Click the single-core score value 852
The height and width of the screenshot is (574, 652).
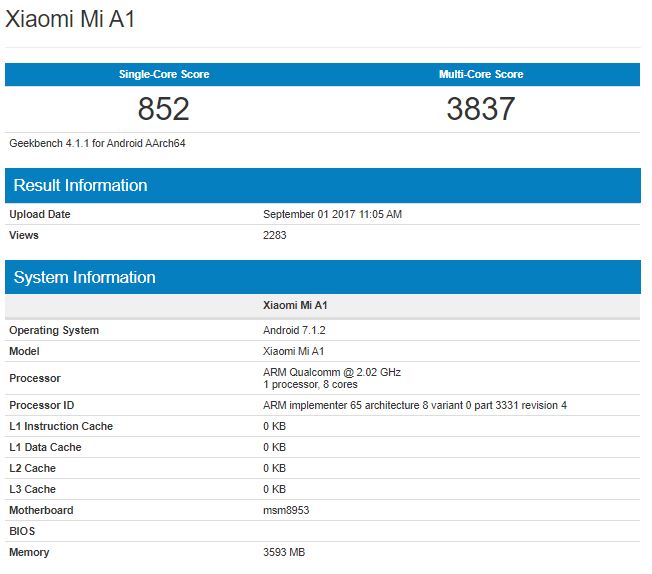pos(164,109)
